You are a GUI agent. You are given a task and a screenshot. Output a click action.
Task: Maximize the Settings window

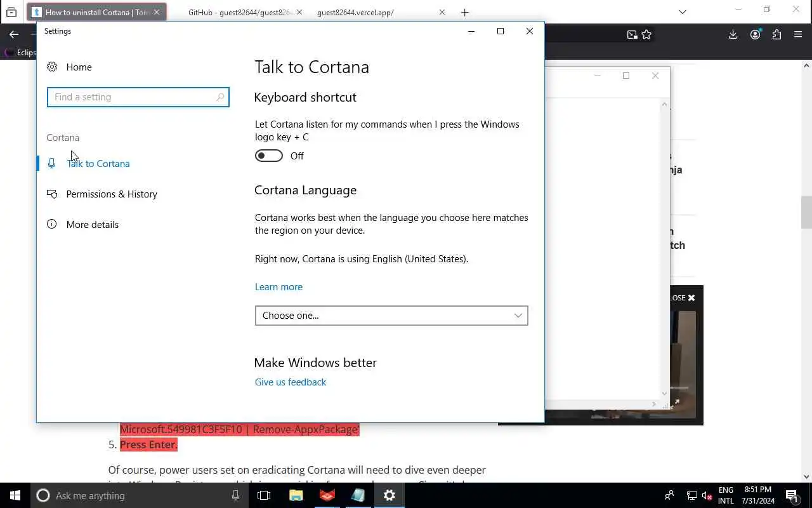[x=501, y=31]
